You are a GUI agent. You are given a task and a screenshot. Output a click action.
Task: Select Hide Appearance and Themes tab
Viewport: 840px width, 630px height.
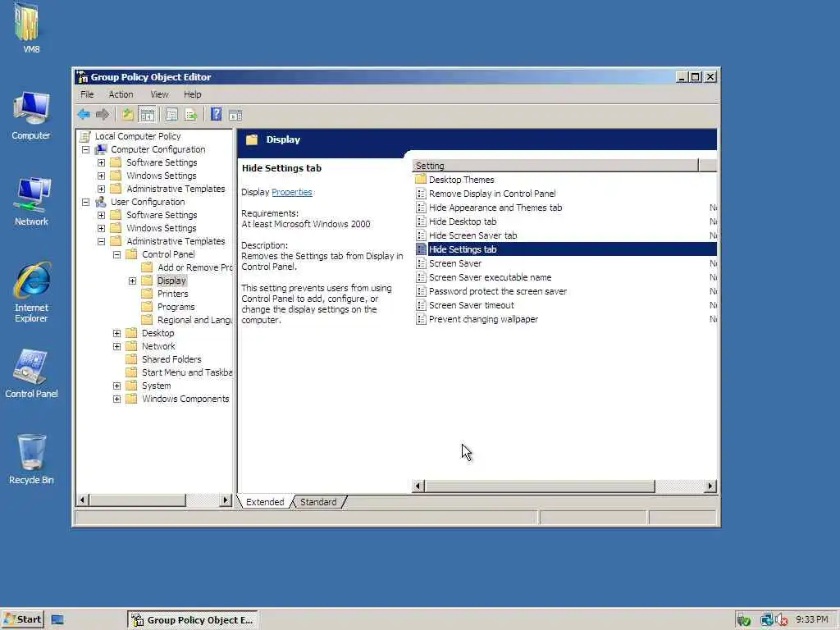[x=495, y=208]
